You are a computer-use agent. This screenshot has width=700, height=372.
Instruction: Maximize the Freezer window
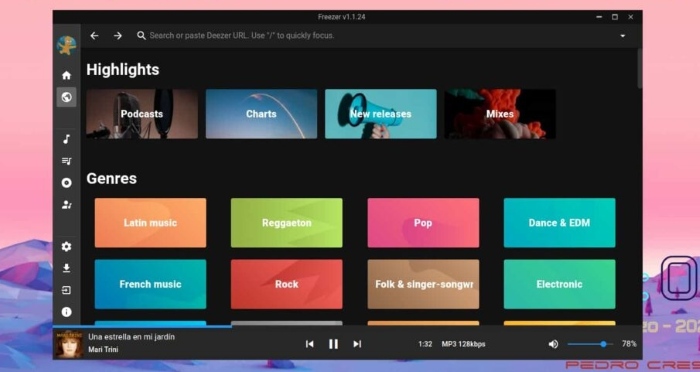pyautogui.click(x=615, y=17)
